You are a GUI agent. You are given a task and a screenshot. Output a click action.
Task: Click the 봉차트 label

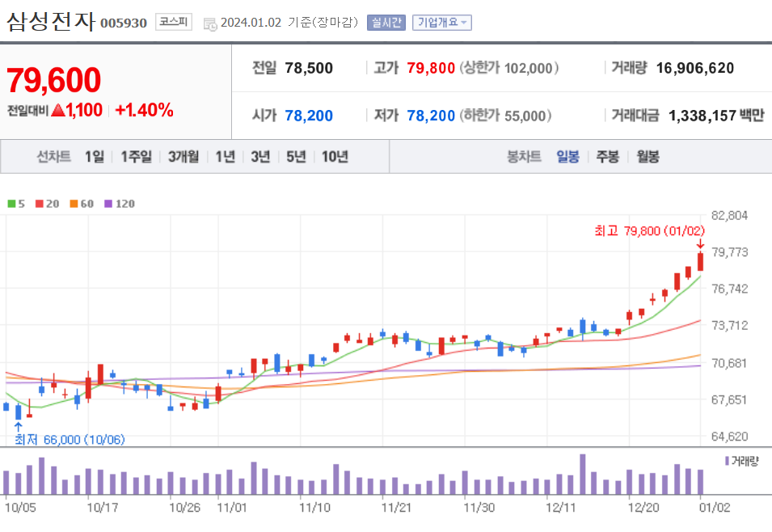pyautogui.click(x=525, y=157)
